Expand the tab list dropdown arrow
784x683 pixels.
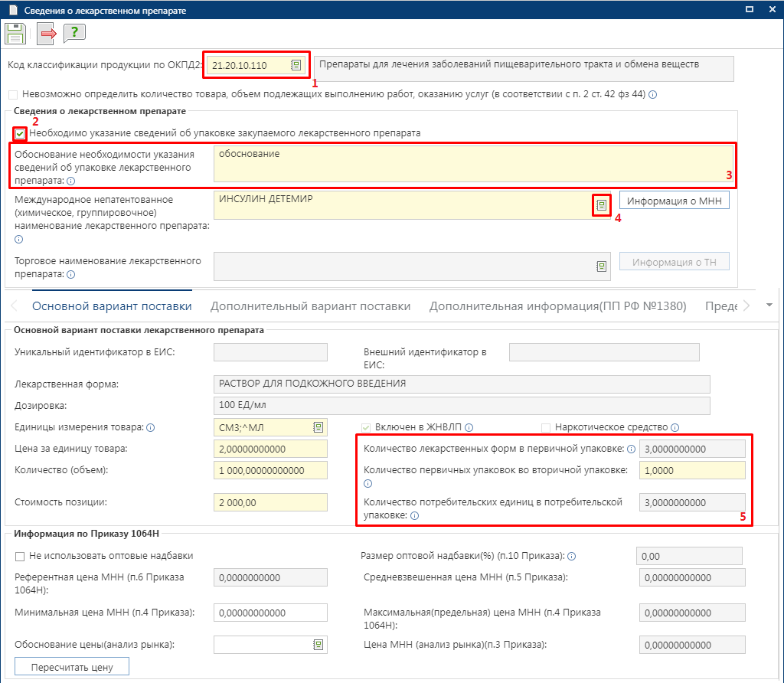(769, 305)
